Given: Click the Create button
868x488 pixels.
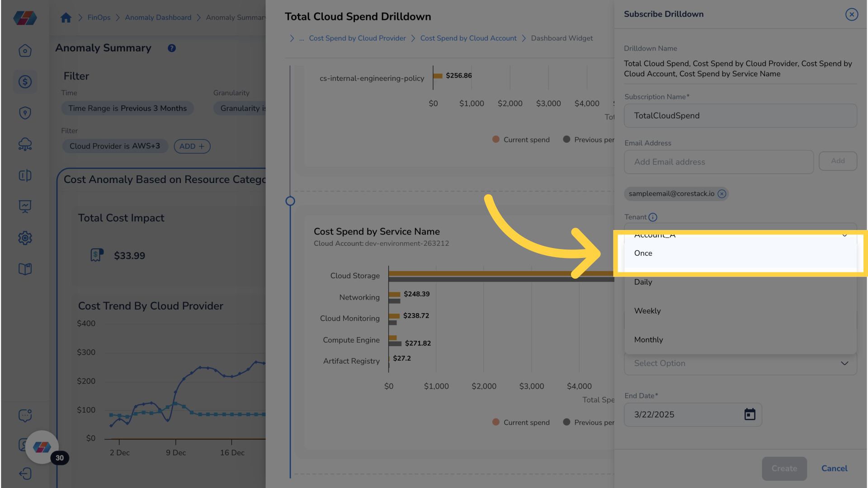Looking at the screenshot, I should [x=784, y=469].
